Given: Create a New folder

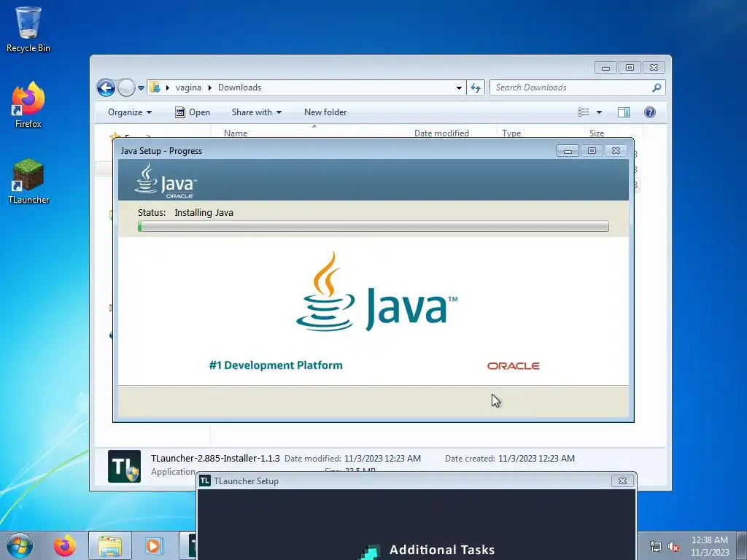Looking at the screenshot, I should [325, 112].
